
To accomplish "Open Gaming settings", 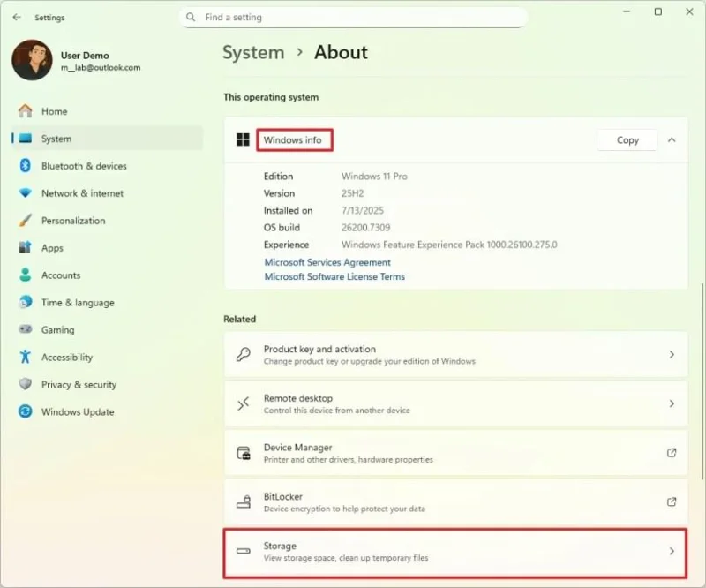I will (107, 330).
